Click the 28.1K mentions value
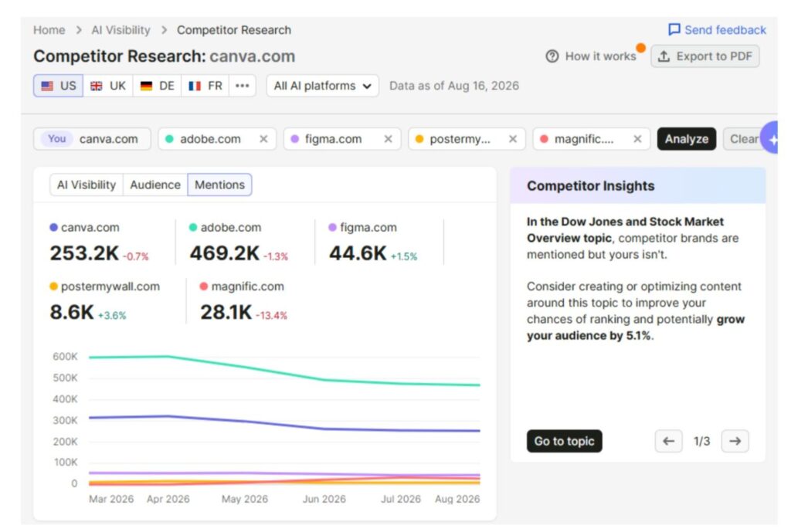 tap(226, 312)
